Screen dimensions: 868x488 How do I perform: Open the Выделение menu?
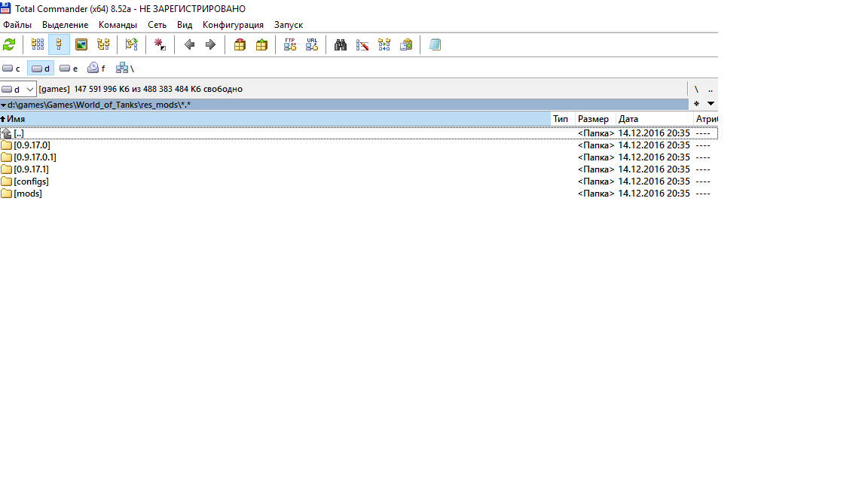click(66, 25)
